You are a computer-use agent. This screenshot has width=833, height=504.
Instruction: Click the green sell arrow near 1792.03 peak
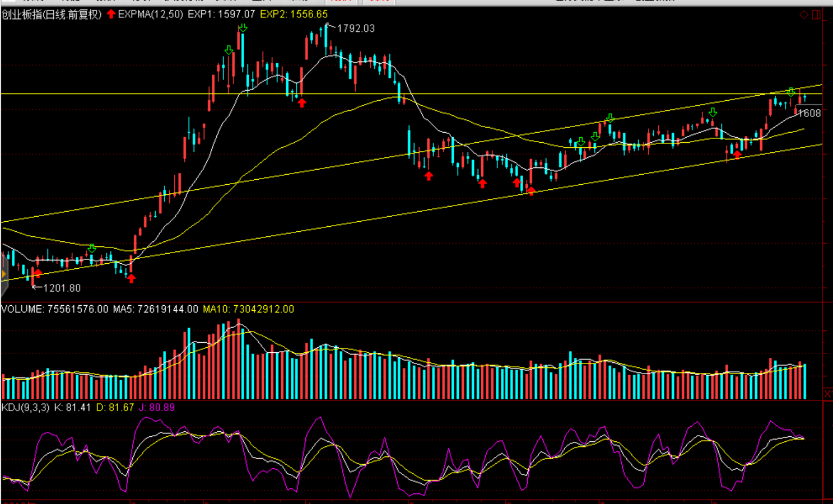pyautogui.click(x=243, y=28)
